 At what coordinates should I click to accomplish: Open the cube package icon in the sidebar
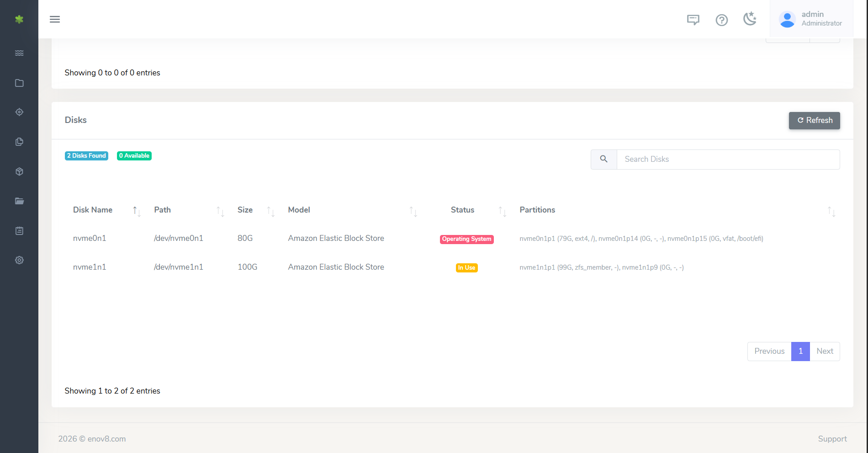tap(19, 171)
